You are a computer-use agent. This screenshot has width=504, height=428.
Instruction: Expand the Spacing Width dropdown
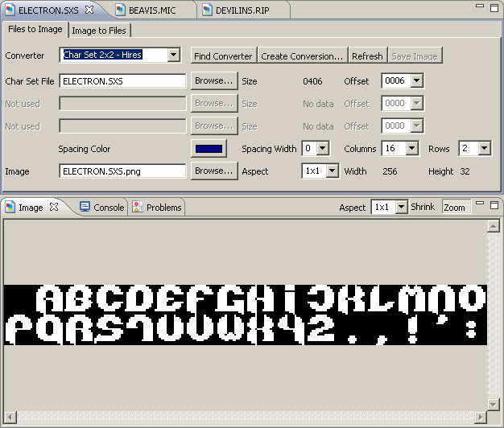click(323, 149)
